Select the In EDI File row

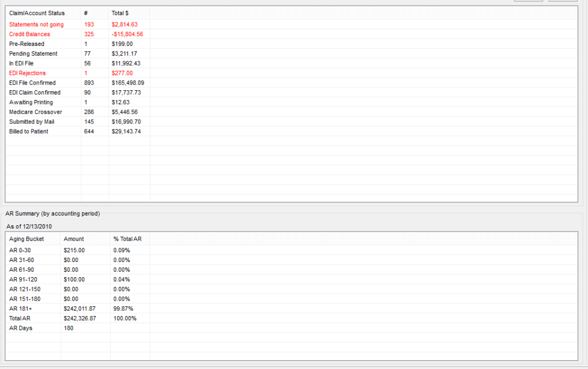coord(23,63)
